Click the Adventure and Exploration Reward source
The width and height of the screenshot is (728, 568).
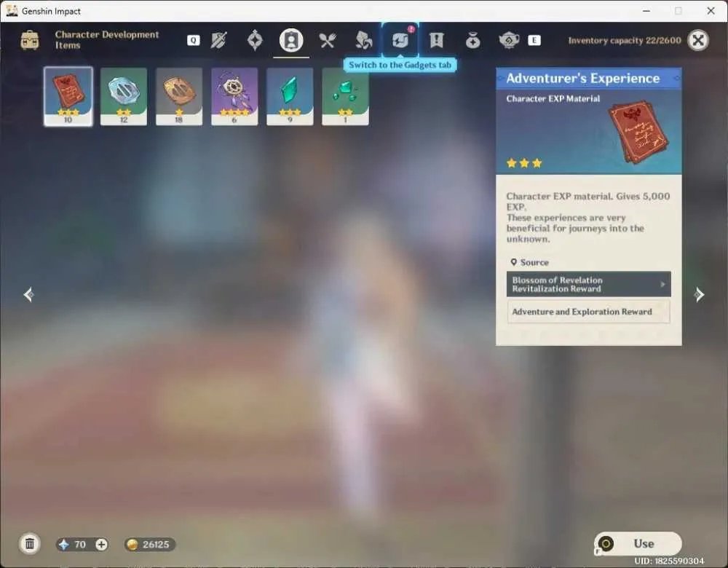(x=589, y=312)
